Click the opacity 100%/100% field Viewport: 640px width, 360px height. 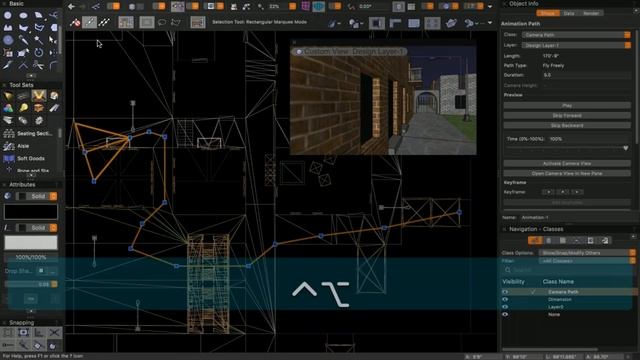[31, 258]
